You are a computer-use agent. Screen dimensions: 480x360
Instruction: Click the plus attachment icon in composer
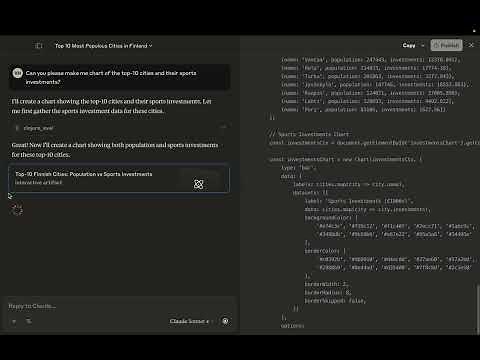(14, 321)
